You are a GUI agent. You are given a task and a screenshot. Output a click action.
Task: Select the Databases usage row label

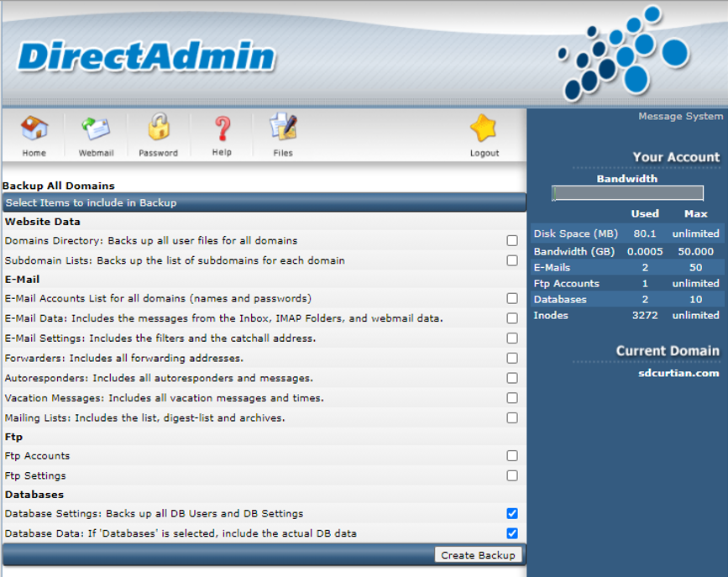[560, 299]
